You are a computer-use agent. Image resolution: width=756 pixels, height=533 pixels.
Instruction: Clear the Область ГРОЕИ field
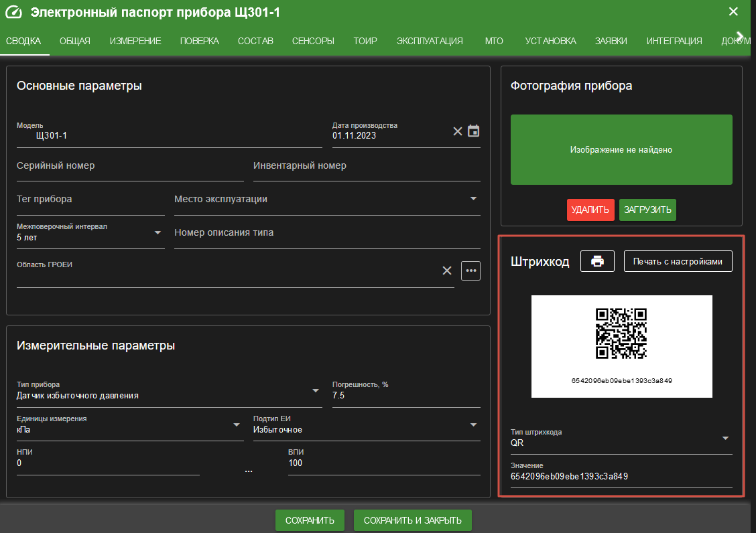(447, 271)
